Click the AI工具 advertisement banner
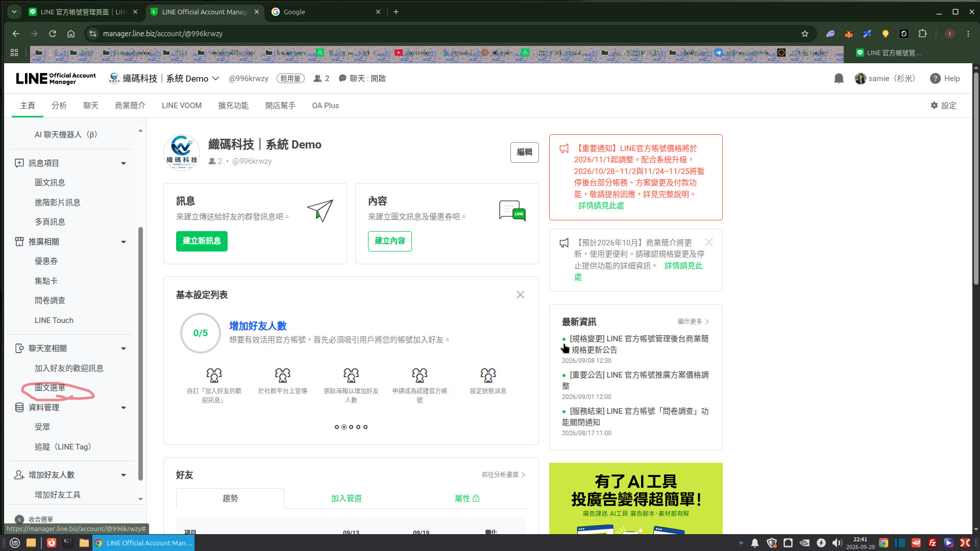The image size is (980, 551). [x=635, y=498]
